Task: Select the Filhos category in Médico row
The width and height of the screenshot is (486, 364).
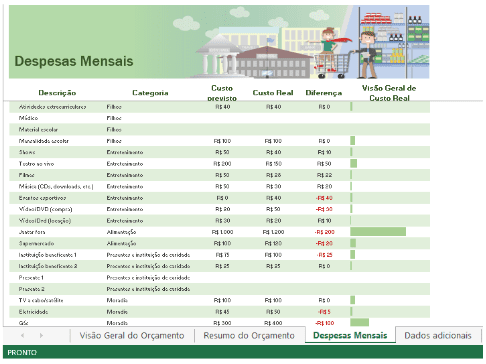Action: (114, 118)
